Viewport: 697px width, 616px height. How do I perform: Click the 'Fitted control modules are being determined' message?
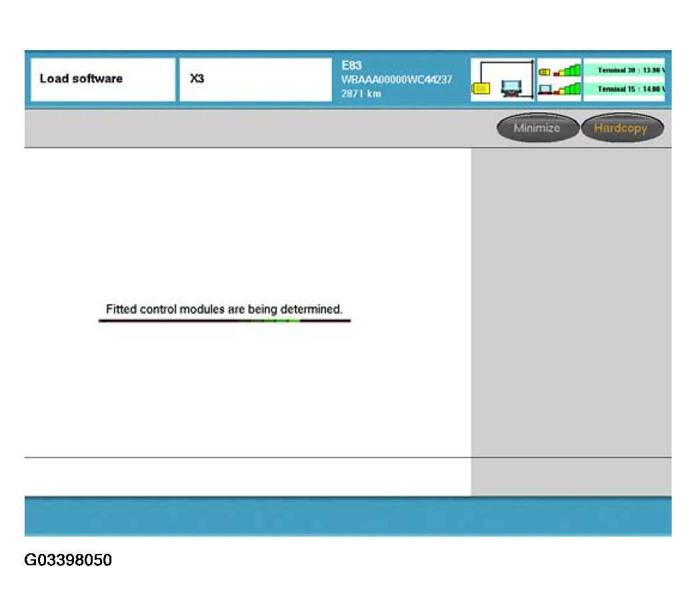click(x=224, y=310)
